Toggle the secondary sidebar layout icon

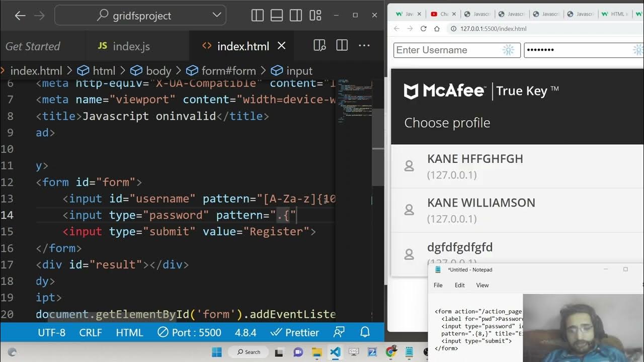[296, 16]
